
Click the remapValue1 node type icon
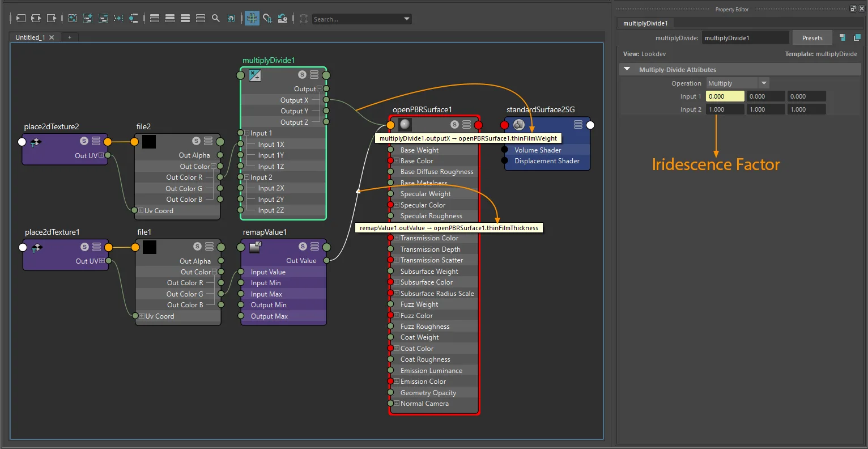click(255, 247)
